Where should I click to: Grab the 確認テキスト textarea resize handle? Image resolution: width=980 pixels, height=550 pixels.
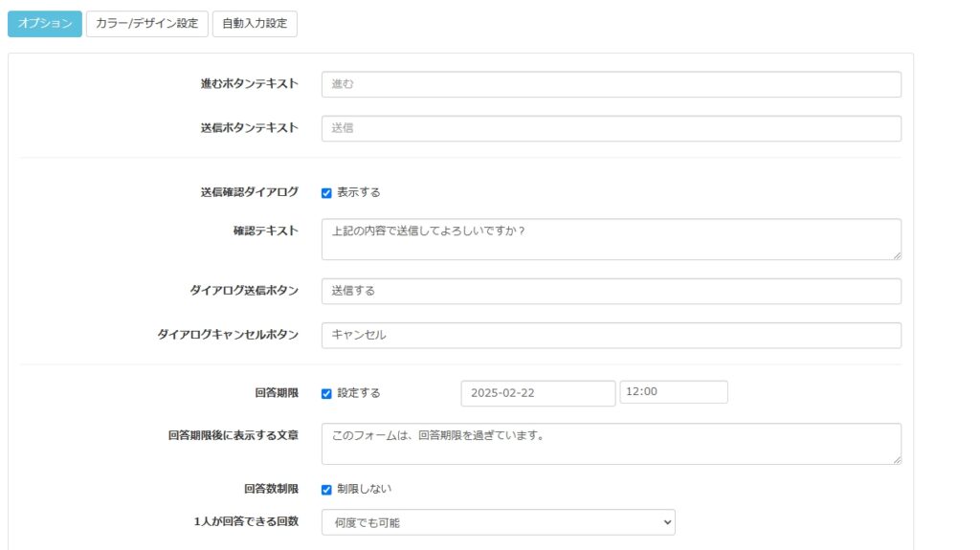(x=897, y=255)
